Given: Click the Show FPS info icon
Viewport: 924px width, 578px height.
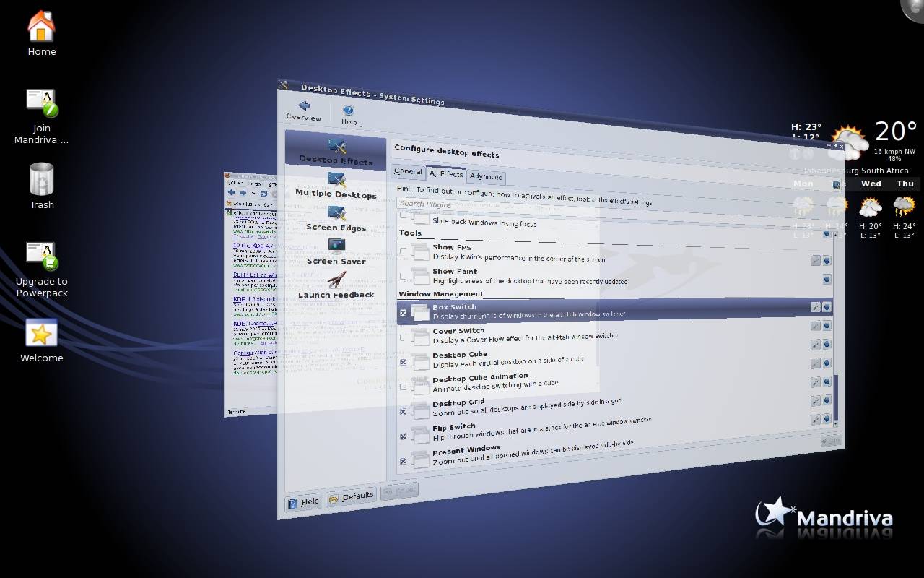Looking at the screenshot, I should pyautogui.click(x=827, y=261).
